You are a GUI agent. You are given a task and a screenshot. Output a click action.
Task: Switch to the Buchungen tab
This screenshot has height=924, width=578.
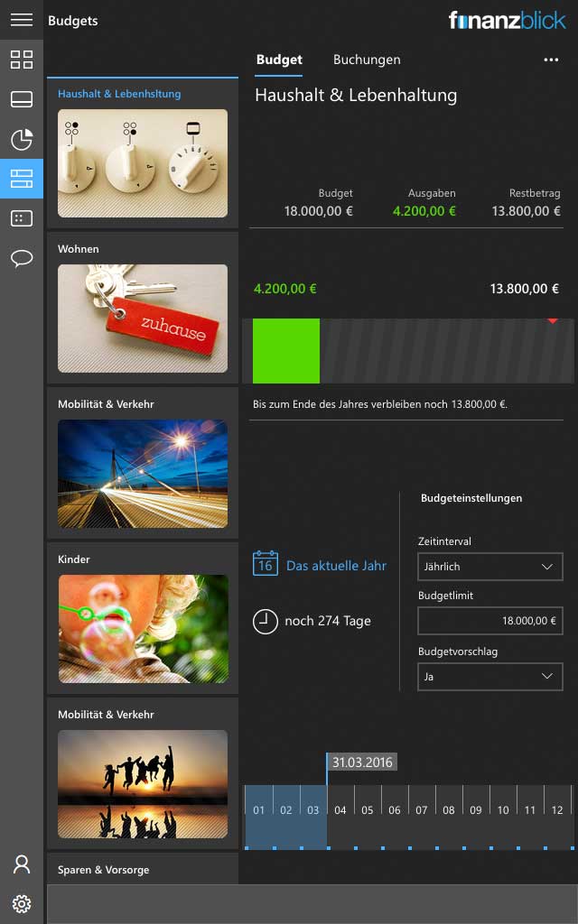367,60
